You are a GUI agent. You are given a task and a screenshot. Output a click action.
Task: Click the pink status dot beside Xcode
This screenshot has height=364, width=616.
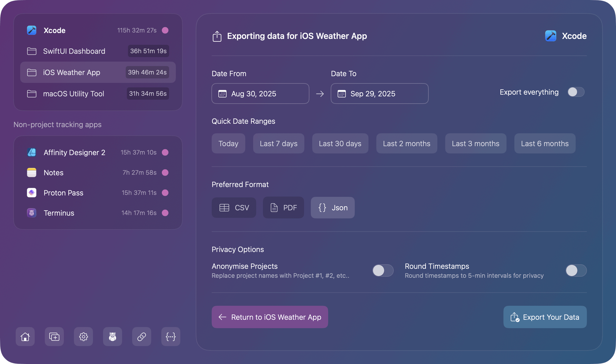pyautogui.click(x=165, y=30)
